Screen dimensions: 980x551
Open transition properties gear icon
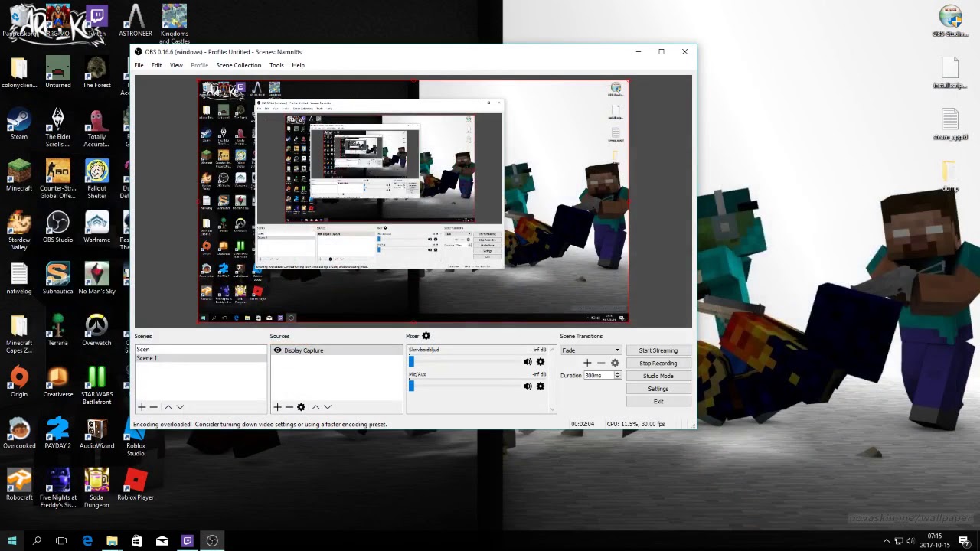pos(615,363)
